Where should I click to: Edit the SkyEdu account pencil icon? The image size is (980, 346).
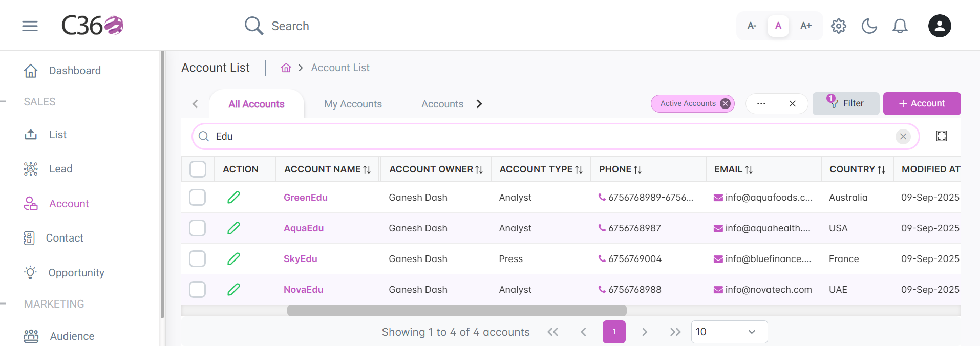pyautogui.click(x=233, y=258)
